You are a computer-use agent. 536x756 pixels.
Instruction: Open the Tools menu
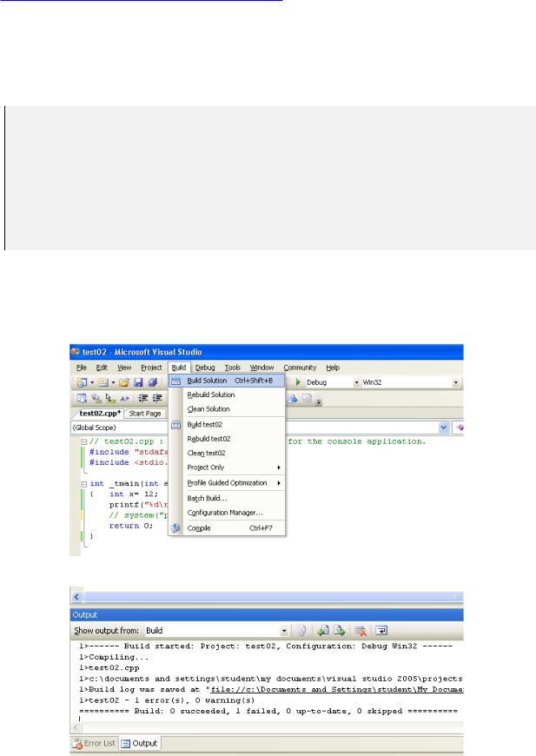(232, 368)
